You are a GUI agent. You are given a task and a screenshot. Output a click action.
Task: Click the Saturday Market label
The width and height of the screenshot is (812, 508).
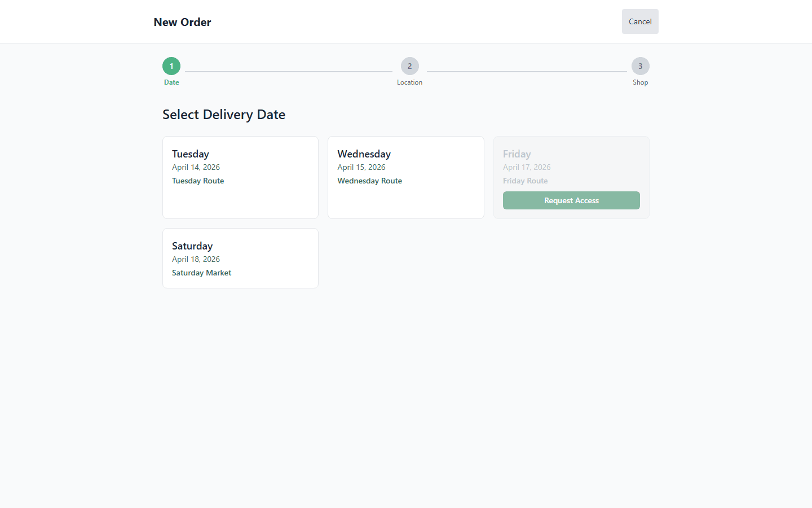(x=201, y=273)
